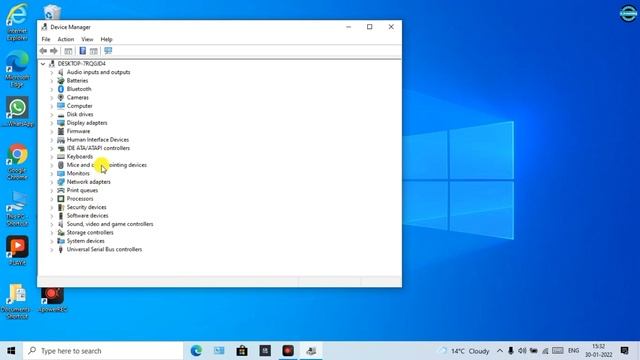Open the View menu
Image resolution: width=640 pixels, height=360 pixels.
pyautogui.click(x=87, y=39)
